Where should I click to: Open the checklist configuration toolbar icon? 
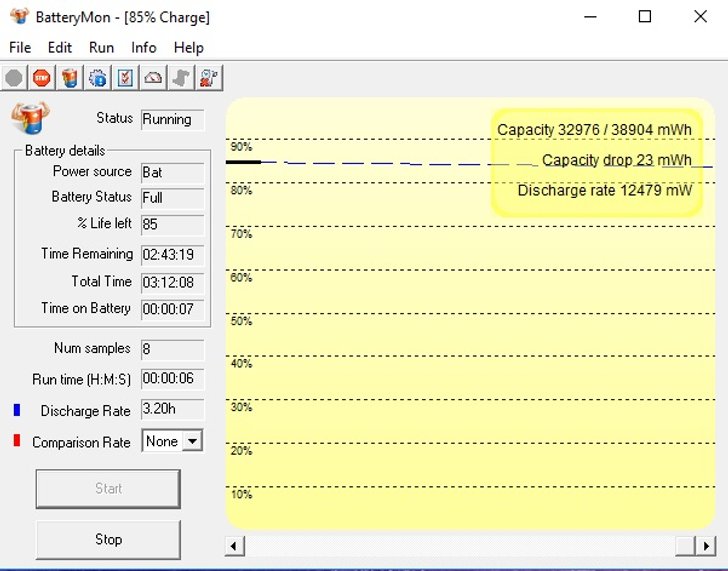click(x=125, y=78)
